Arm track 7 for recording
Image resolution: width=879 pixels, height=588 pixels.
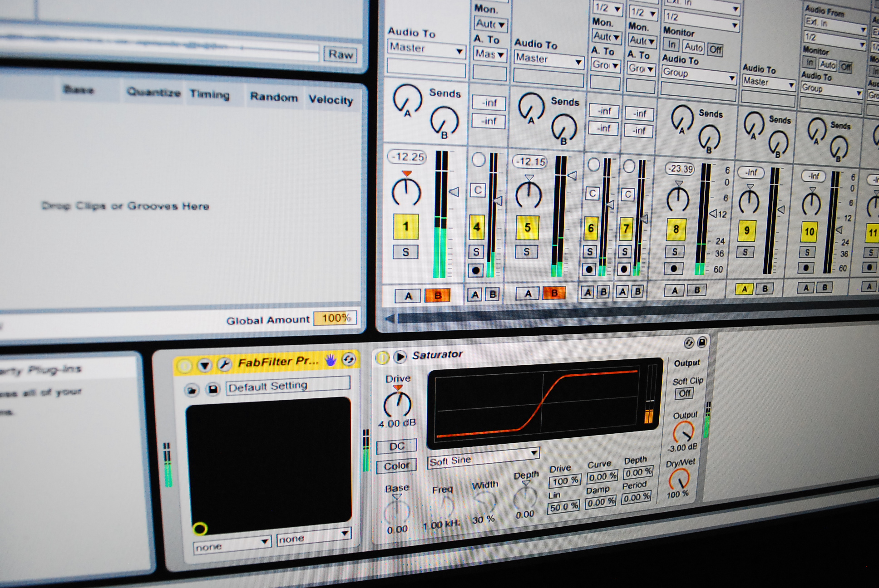[x=624, y=269]
